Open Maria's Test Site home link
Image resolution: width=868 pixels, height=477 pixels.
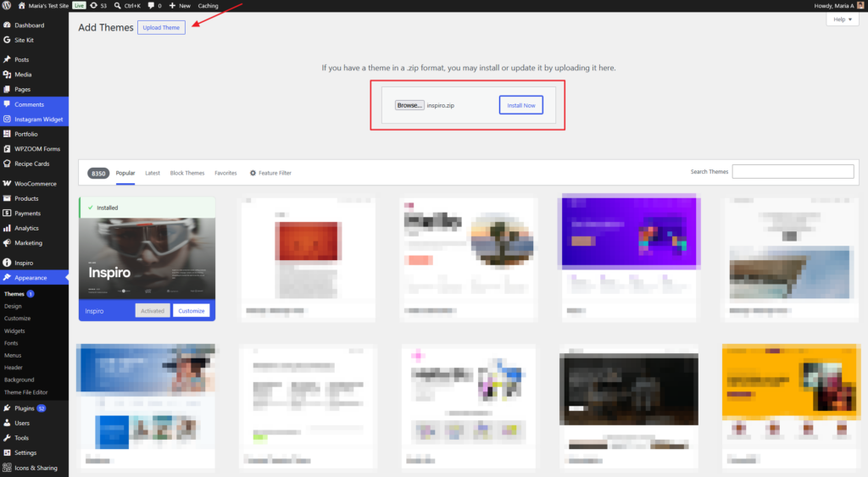tap(43, 6)
